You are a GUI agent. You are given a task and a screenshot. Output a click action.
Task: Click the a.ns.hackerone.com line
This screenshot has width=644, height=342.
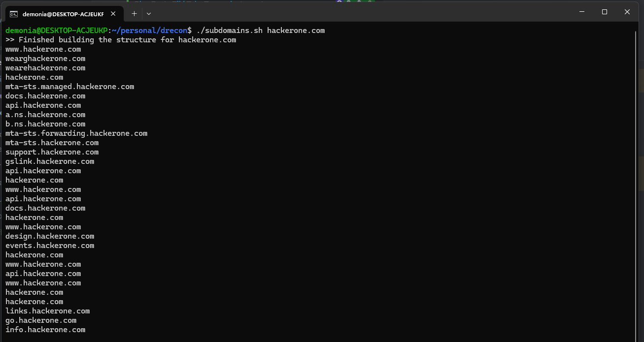point(45,115)
